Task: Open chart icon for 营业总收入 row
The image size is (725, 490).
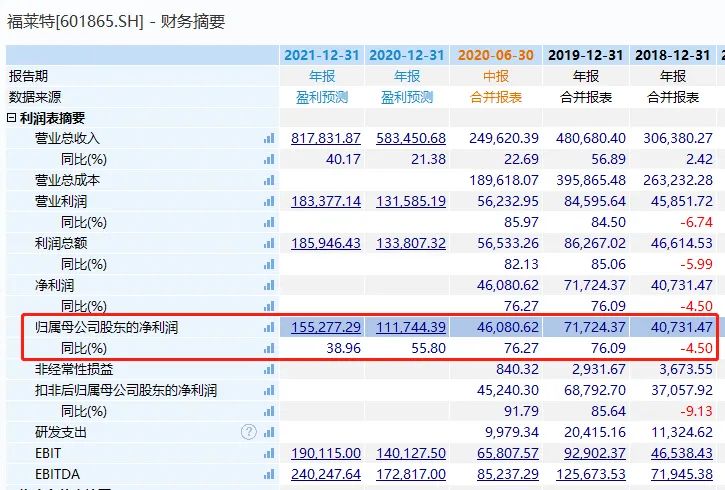Action: (269, 138)
